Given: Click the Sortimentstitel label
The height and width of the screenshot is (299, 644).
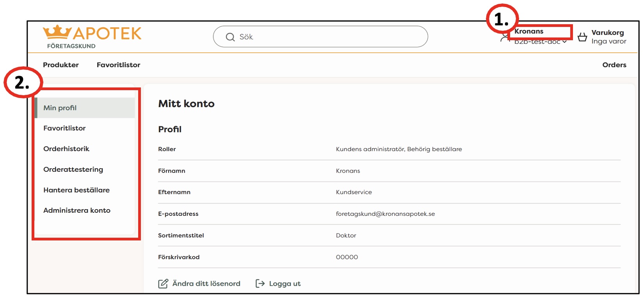Looking at the screenshot, I should click(x=181, y=235).
